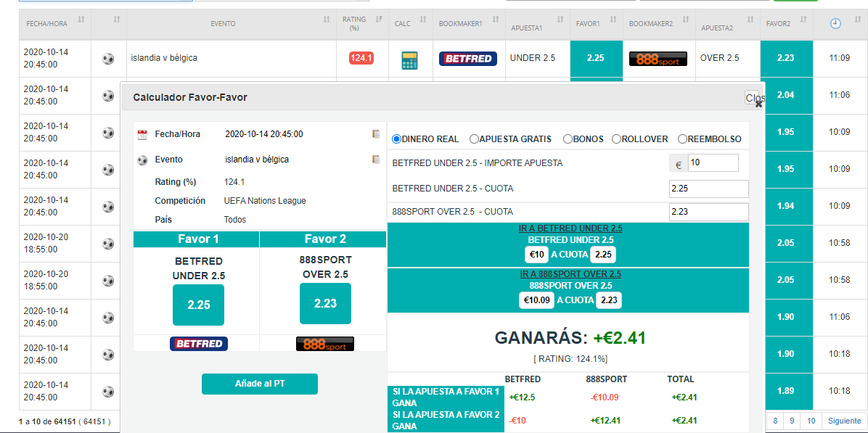Sort table by RATING (%) column arrows
Image resolution: width=868 pixels, height=433 pixels.
(379, 20)
